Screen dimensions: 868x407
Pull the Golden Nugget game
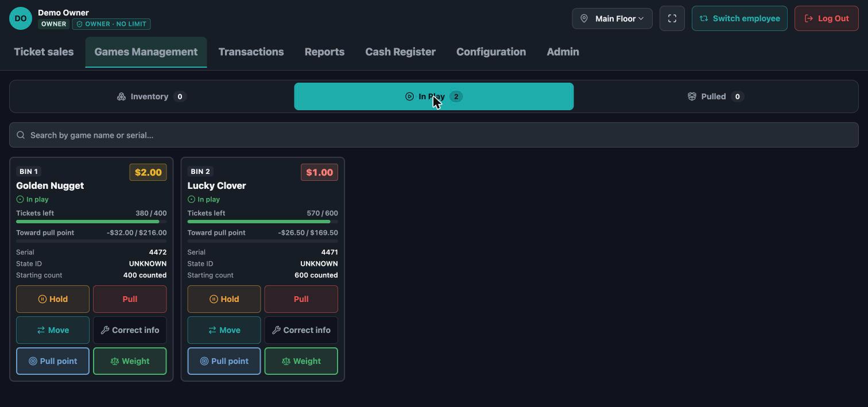[x=130, y=299]
